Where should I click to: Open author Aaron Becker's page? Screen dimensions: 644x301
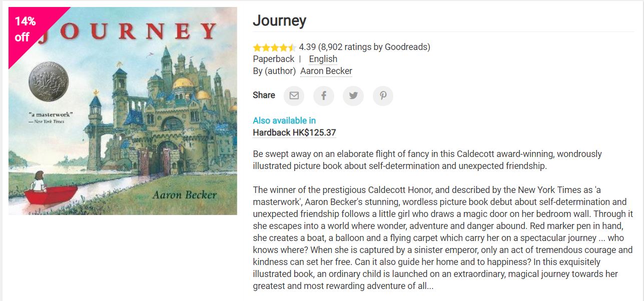point(326,71)
